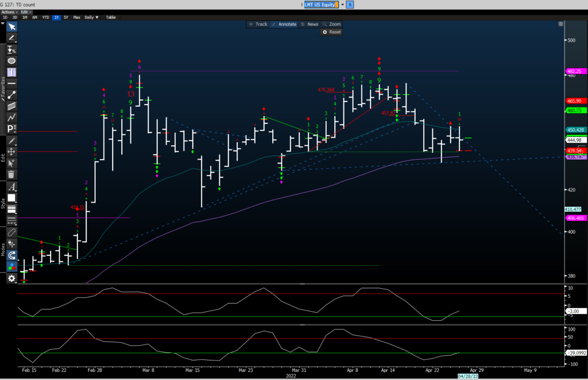
Task: Click the 410.33 chart annotation
Action: pos(78,207)
